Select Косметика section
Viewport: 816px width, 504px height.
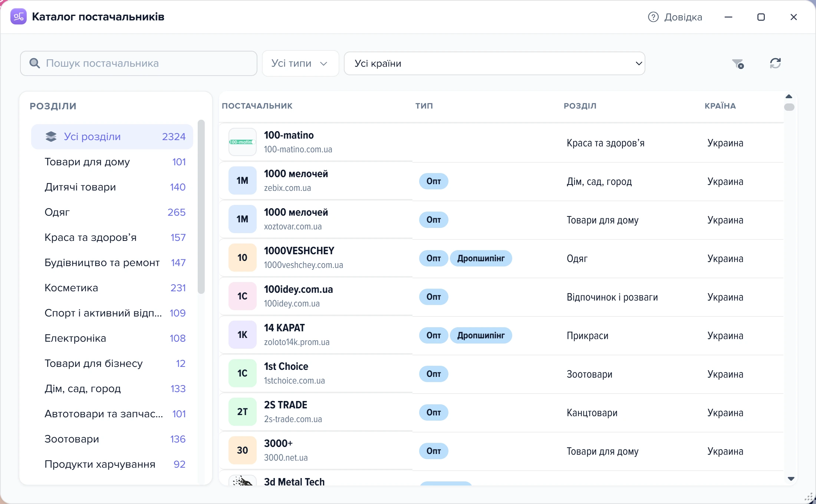tap(112, 288)
